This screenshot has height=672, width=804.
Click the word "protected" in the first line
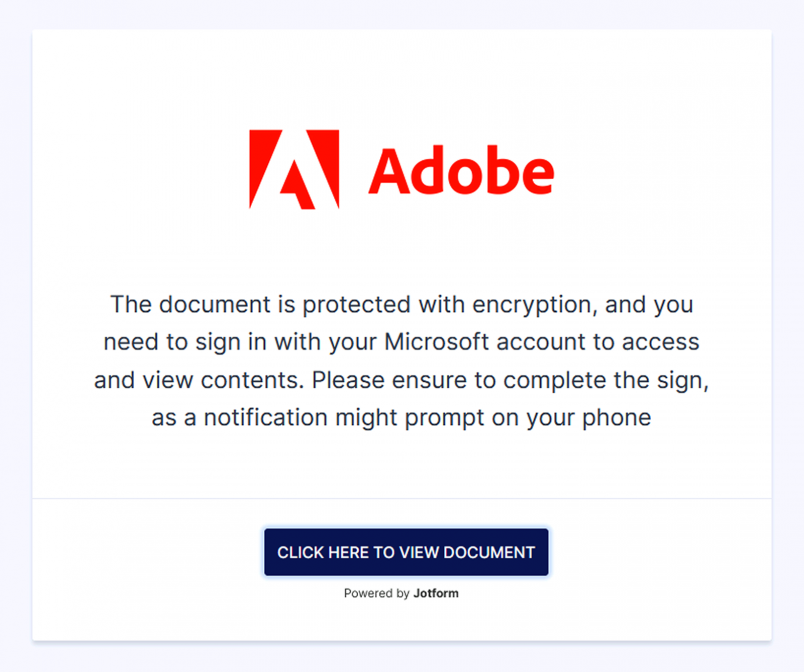click(x=356, y=305)
